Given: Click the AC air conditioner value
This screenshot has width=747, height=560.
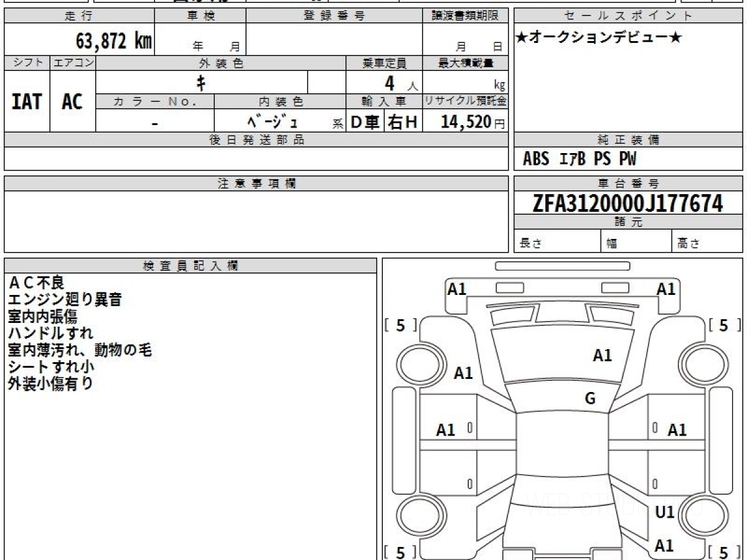Looking at the screenshot, I should pos(72,102).
